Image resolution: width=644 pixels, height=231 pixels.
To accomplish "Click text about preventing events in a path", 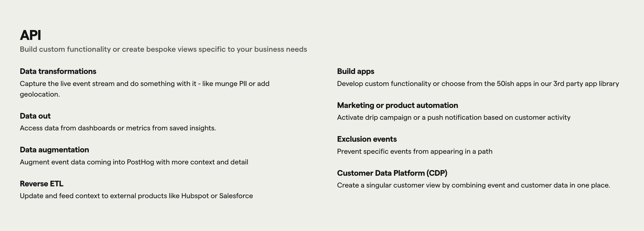I will coord(415,151).
